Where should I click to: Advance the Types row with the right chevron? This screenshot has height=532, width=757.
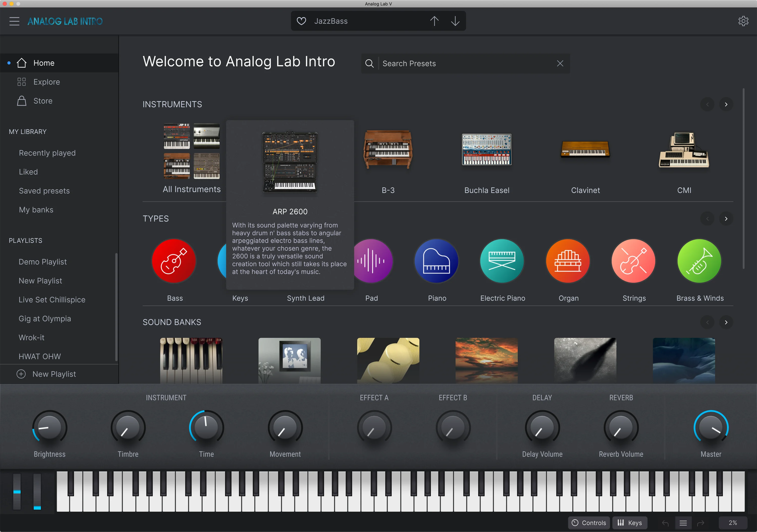click(726, 218)
